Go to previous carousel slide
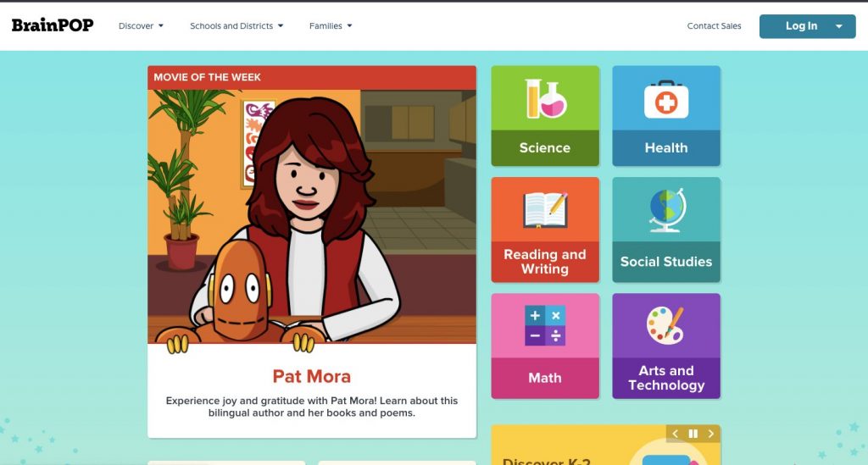This screenshot has height=465, width=868. [x=675, y=434]
